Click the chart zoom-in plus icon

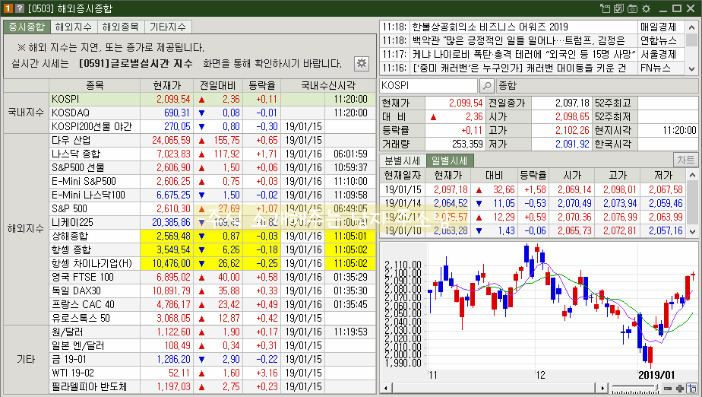click(x=680, y=388)
